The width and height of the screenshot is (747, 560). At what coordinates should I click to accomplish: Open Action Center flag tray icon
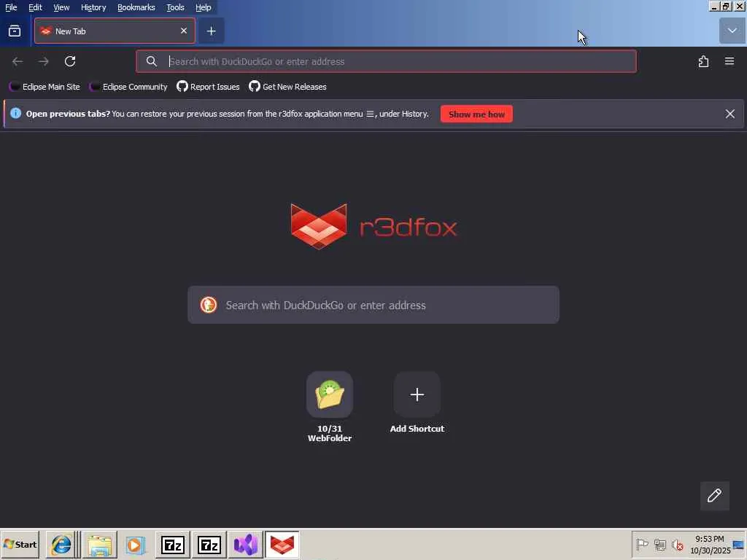click(x=642, y=544)
